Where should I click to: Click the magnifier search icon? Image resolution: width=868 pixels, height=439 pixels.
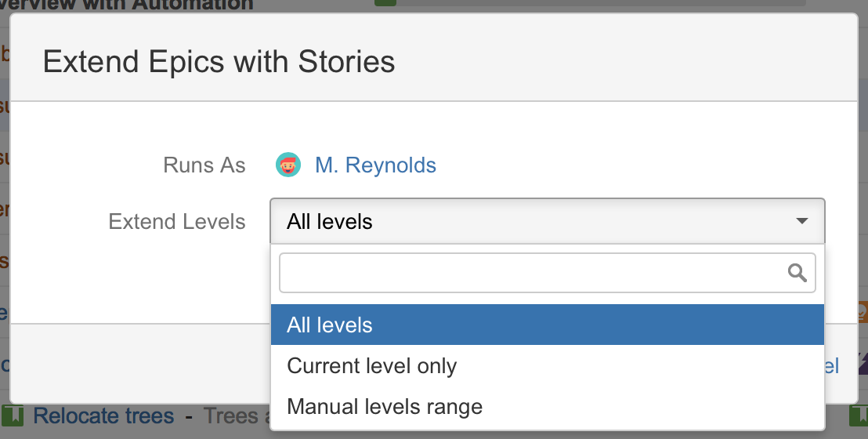[x=797, y=273]
